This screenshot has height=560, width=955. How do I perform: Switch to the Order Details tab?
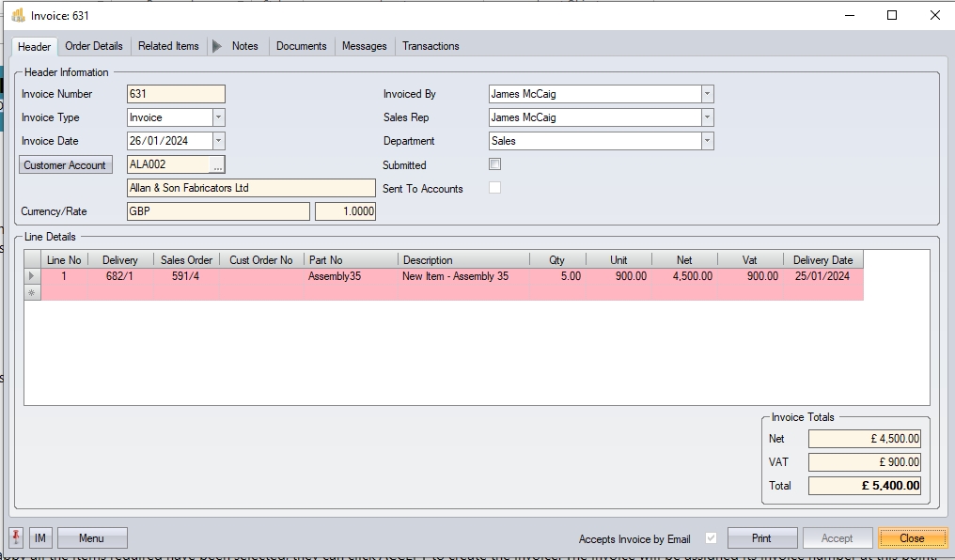point(94,46)
